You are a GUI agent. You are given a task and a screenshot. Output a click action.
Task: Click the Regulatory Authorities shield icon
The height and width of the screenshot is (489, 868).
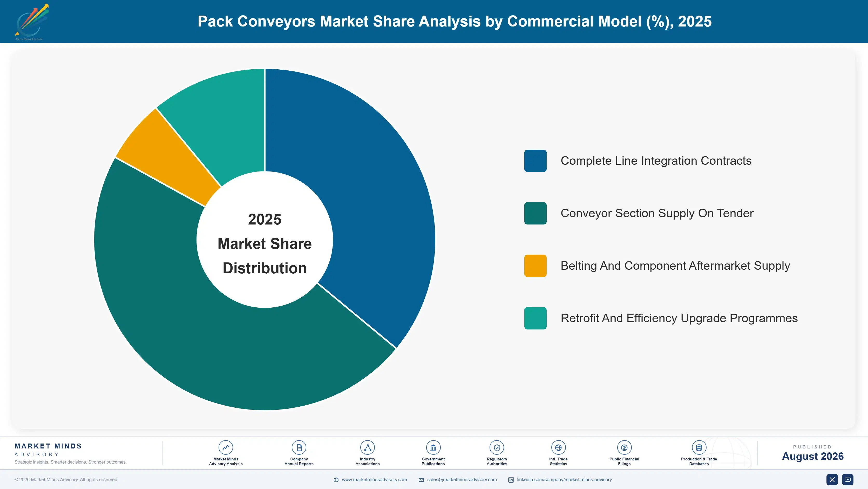pos(497,447)
